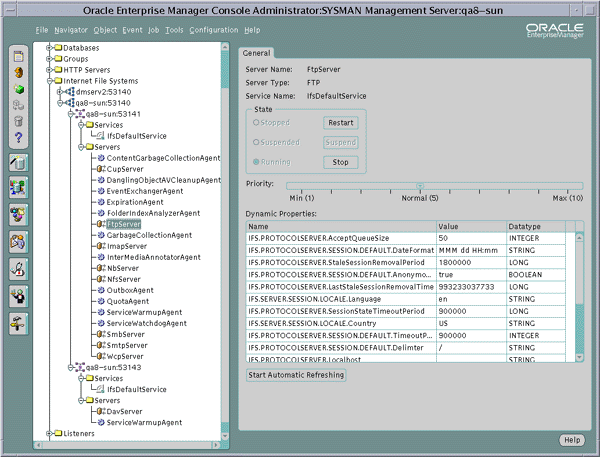
Task: Click the FtpServer server icon in tree
Action: tap(101, 224)
